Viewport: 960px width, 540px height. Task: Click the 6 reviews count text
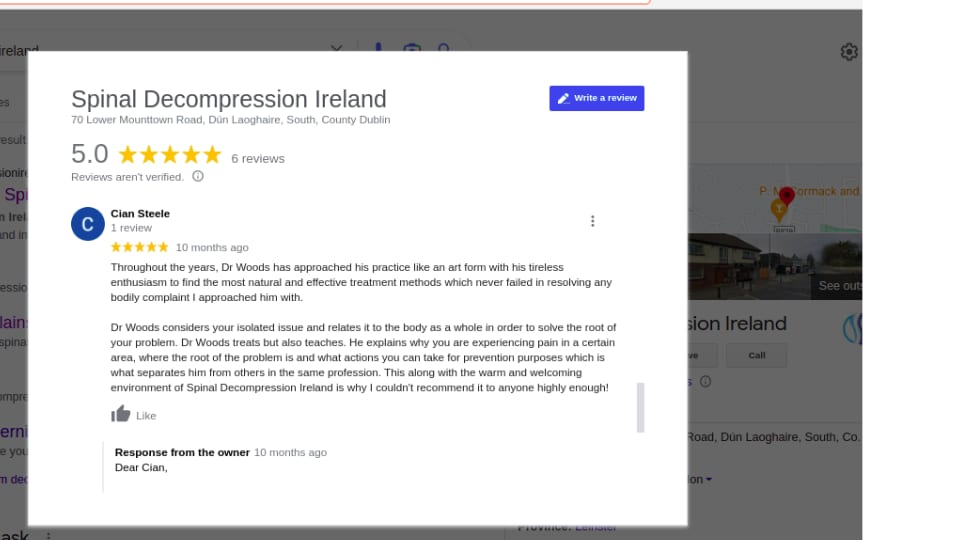pyautogui.click(x=258, y=159)
